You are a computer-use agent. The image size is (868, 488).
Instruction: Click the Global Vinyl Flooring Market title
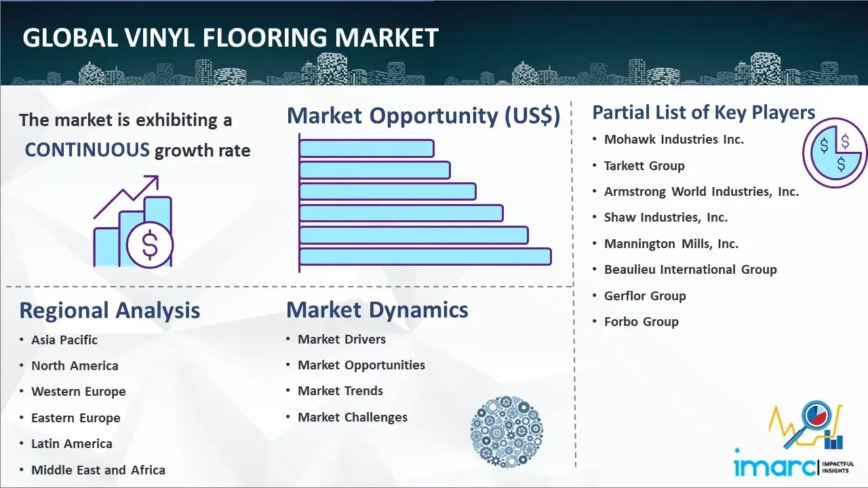[231, 37]
